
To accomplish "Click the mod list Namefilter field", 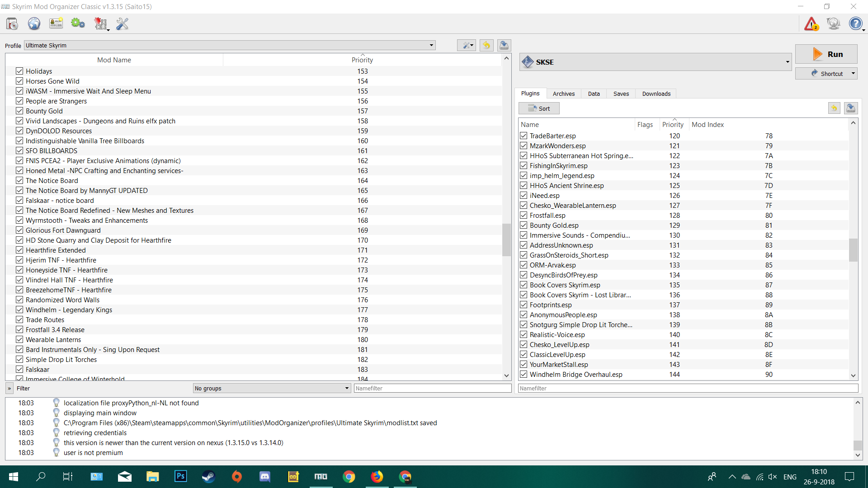I will 433,388.
